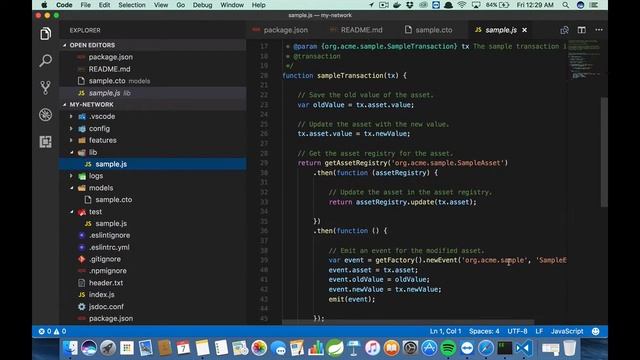Expand the config folder
This screenshot has height=360, width=640.
click(71, 129)
